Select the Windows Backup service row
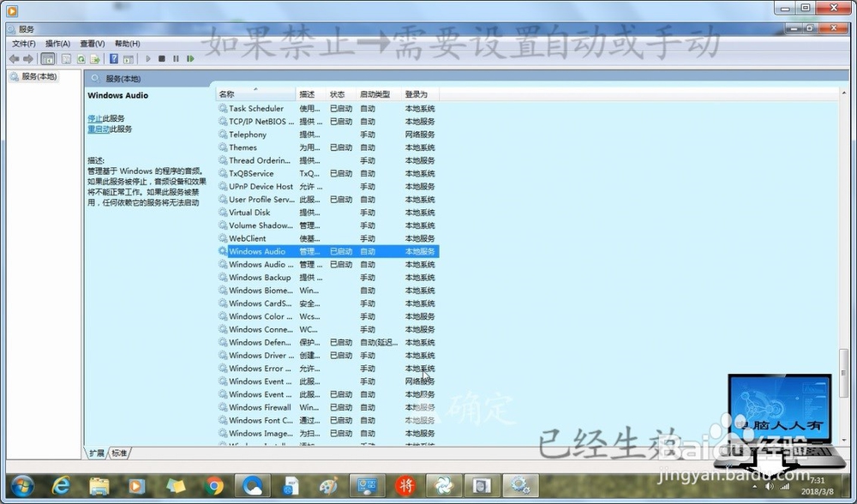The width and height of the screenshot is (857, 504). tap(327, 277)
